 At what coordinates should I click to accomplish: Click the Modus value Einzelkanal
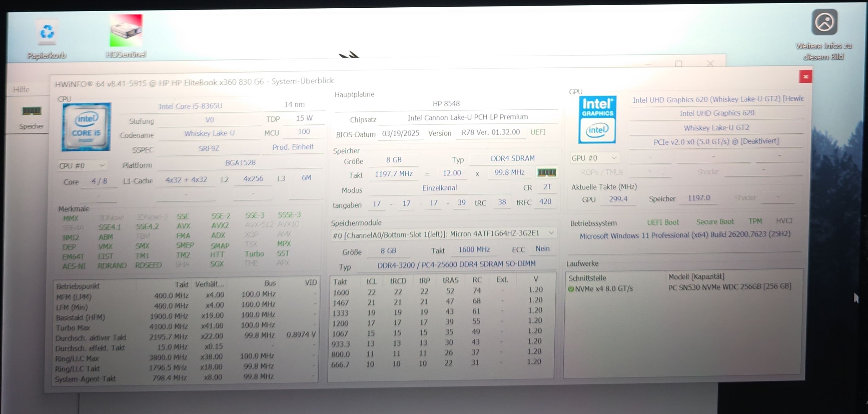pos(439,188)
